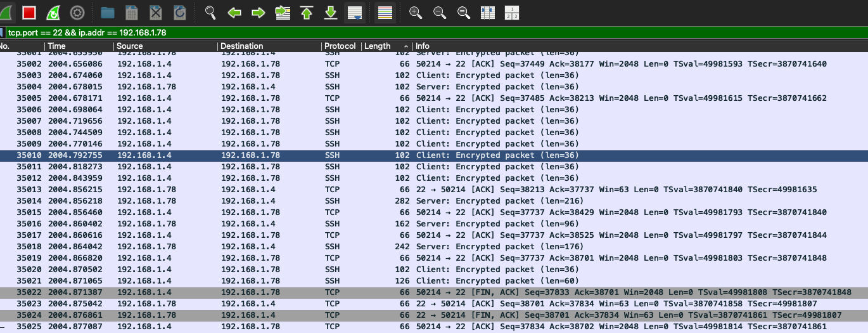Select packet at time 2004.719656

(434, 121)
